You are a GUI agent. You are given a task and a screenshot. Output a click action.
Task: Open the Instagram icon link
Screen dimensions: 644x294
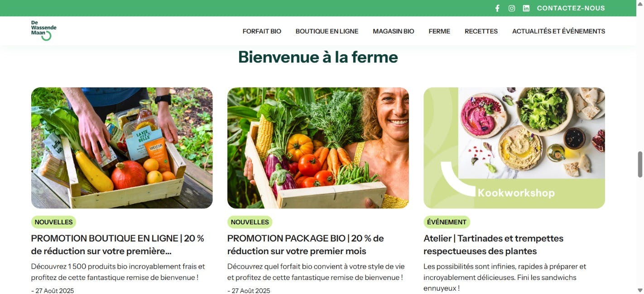point(512,8)
